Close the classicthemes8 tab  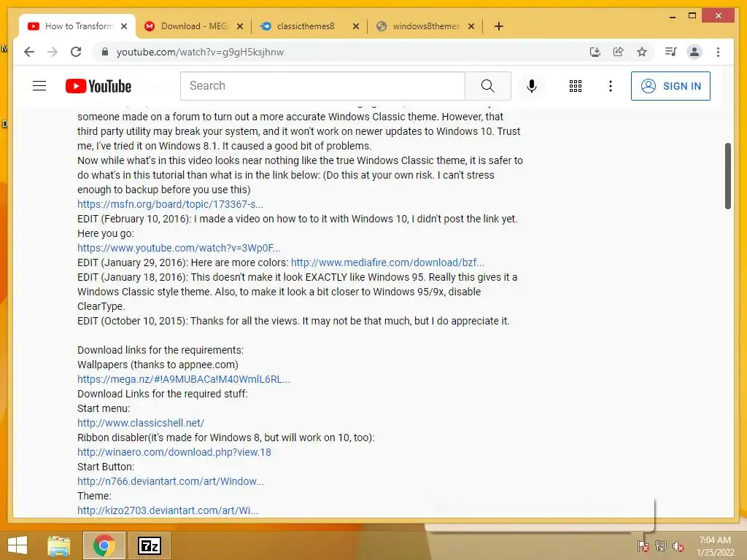(355, 26)
